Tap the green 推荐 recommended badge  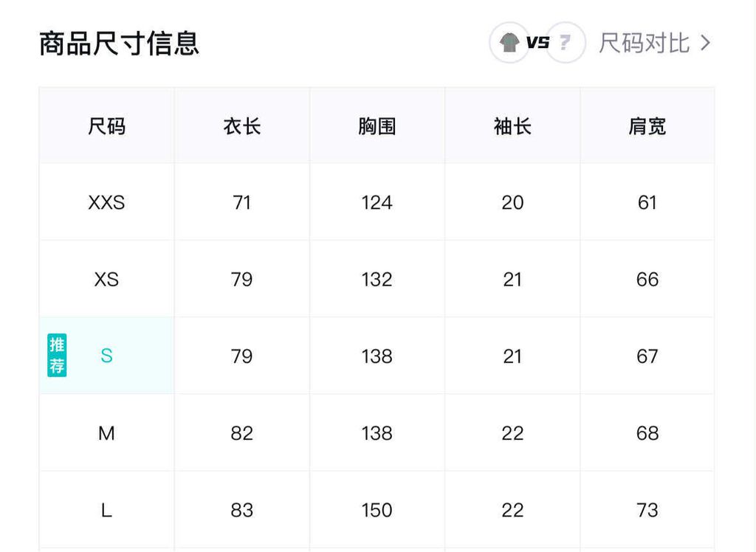pyautogui.click(x=57, y=355)
